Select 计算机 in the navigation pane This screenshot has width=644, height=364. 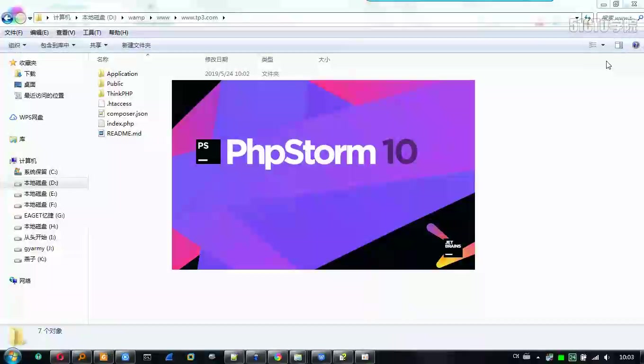pos(28,161)
